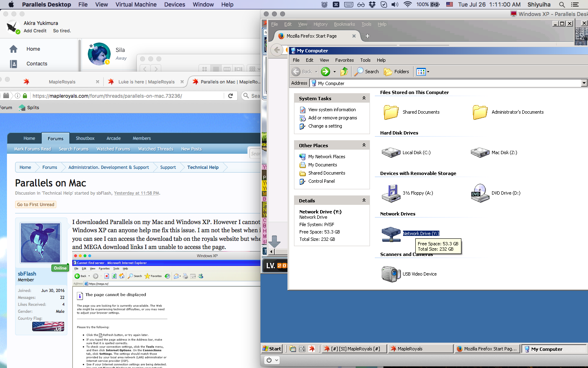Open the Back history dropdown arrow

click(x=316, y=72)
